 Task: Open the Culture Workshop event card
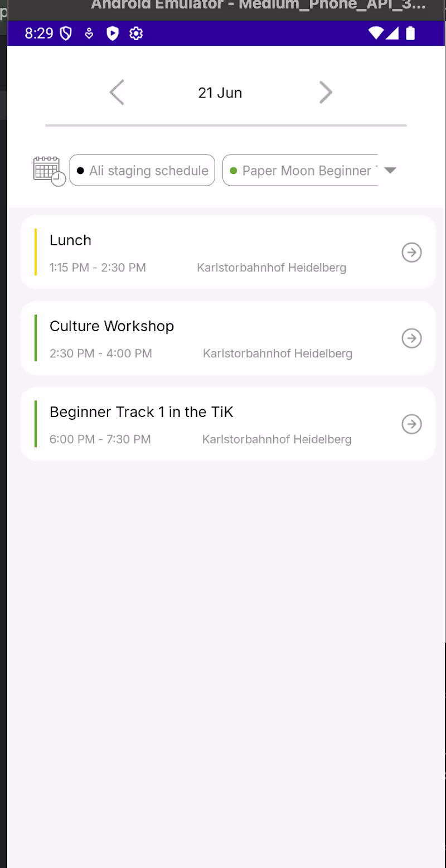click(x=223, y=338)
